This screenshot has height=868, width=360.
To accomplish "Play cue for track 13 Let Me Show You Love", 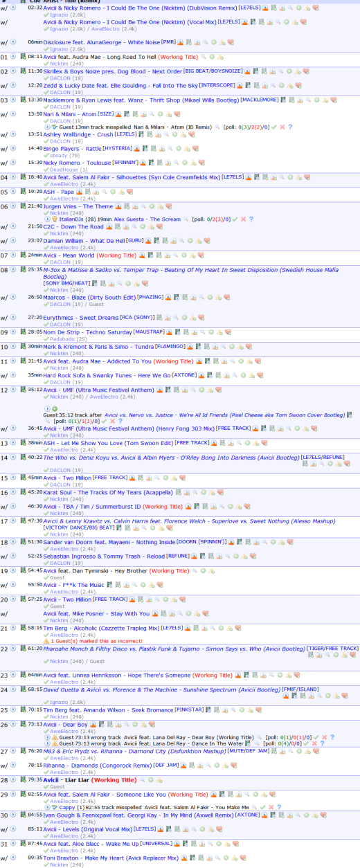I will pyautogui.click(x=13, y=442).
